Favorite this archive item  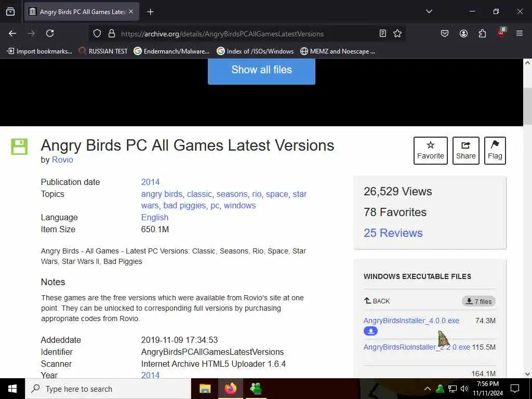(x=431, y=151)
